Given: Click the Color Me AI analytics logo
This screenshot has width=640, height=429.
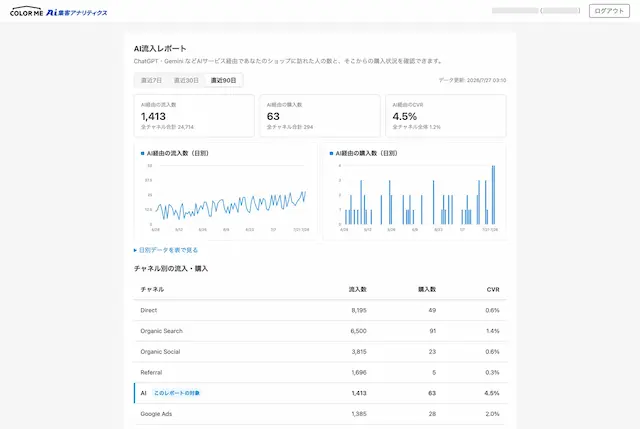Looking at the screenshot, I should coord(58,11).
